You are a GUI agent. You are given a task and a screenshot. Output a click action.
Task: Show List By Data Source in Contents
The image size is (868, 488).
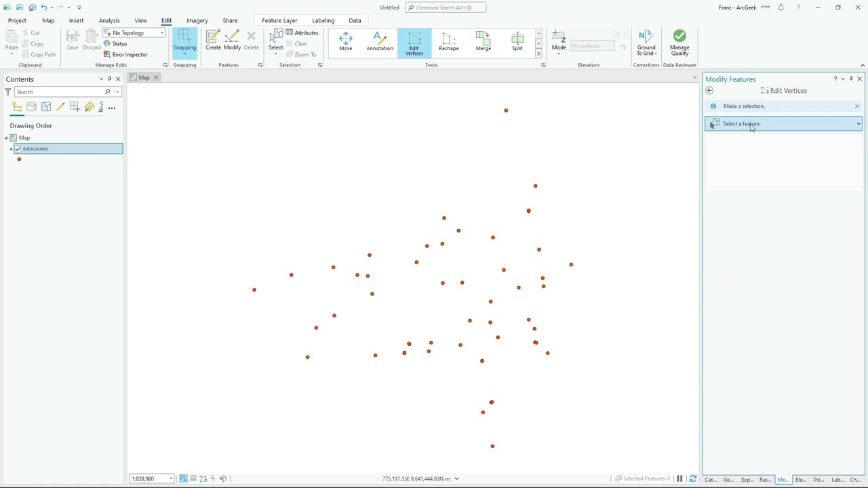[31, 107]
